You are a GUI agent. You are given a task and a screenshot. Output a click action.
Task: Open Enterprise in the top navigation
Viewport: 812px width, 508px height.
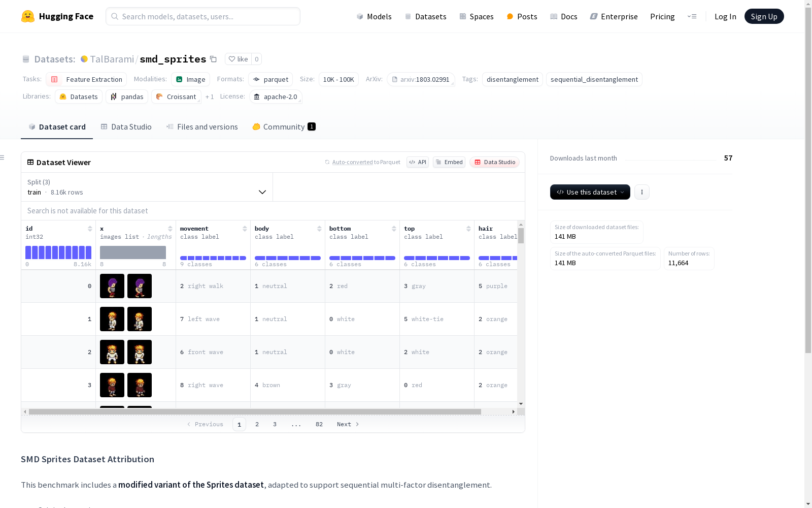click(x=614, y=16)
